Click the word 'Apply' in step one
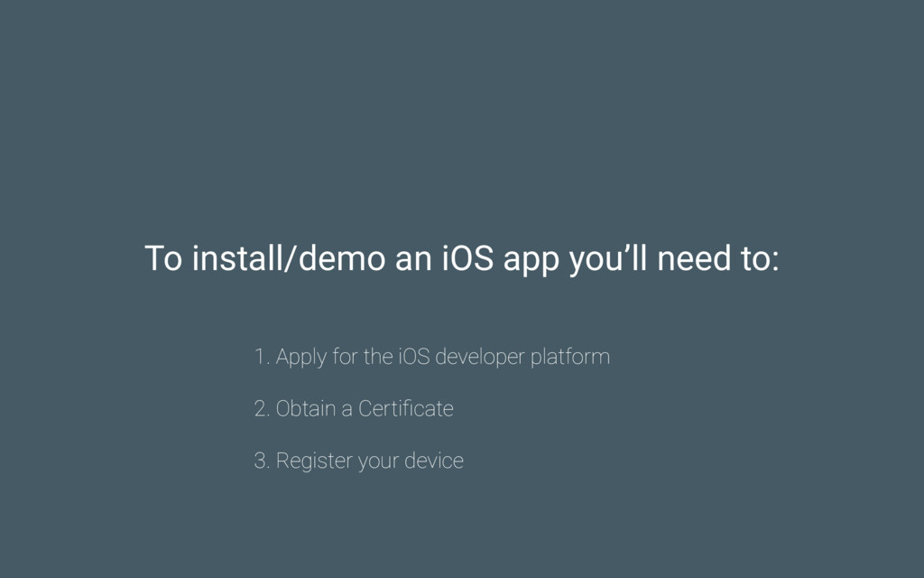Screen dimensions: 924x578 point(300,358)
